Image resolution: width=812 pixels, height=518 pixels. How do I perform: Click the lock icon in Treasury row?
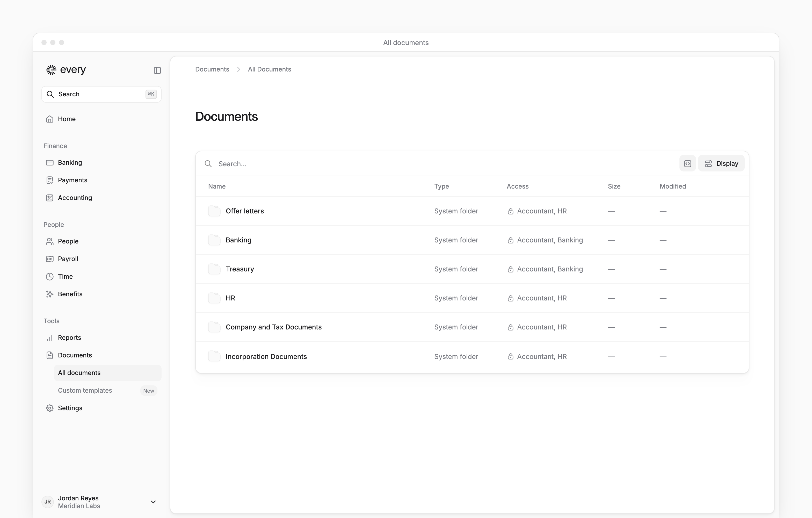pos(511,269)
